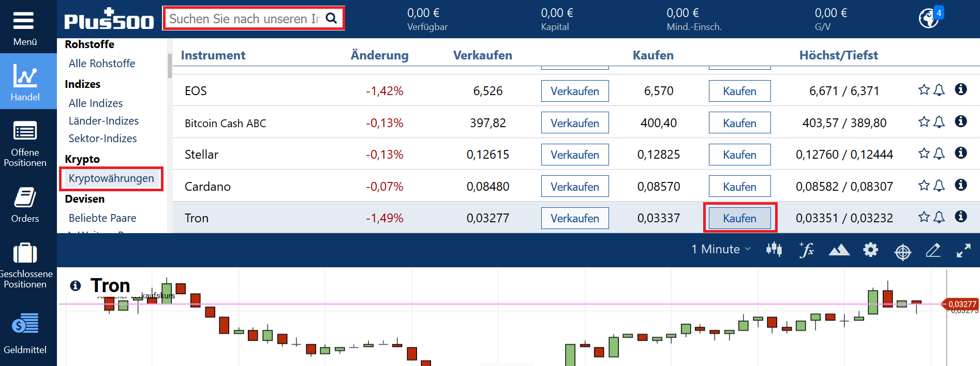The width and height of the screenshot is (980, 366).
Task: Open Tron info icon in table
Action: coord(961,216)
